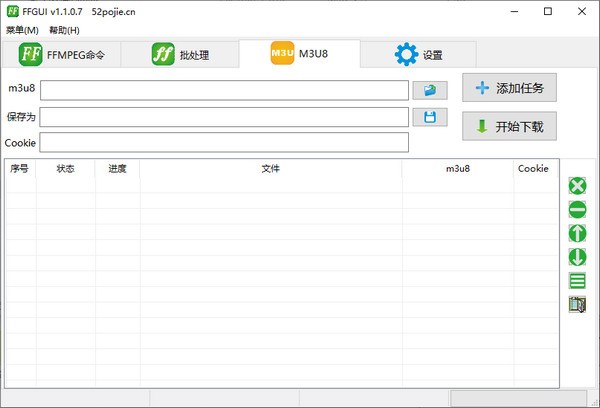Open the 菜单(M) menu
This screenshot has height=408, width=600.
tap(22, 30)
